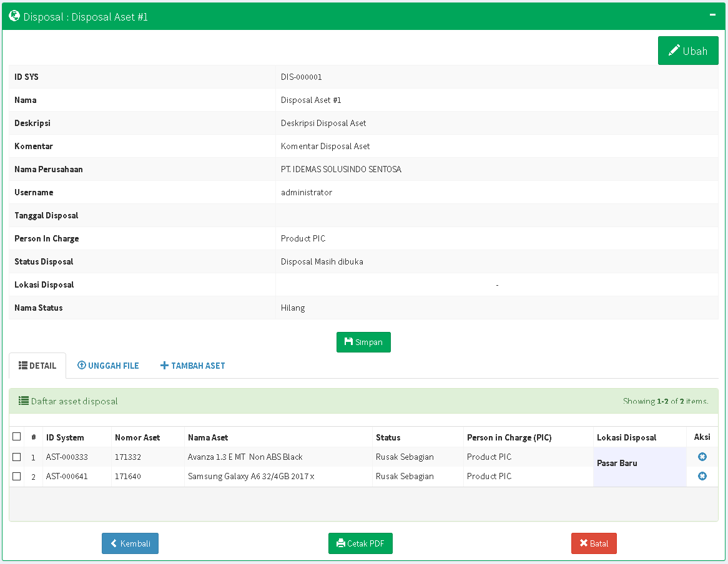Go back with the Kembali button
Image resolution: width=728 pixels, height=564 pixels.
pos(130,543)
